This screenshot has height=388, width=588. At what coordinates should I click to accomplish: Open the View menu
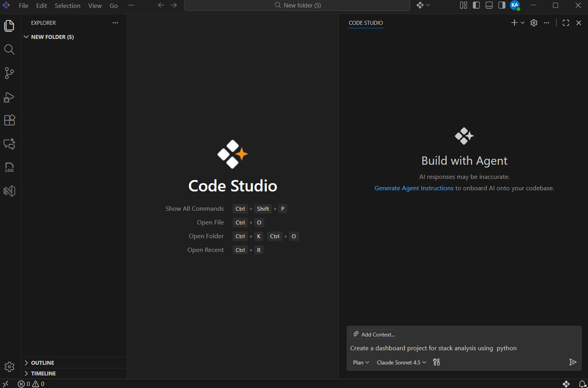point(95,6)
